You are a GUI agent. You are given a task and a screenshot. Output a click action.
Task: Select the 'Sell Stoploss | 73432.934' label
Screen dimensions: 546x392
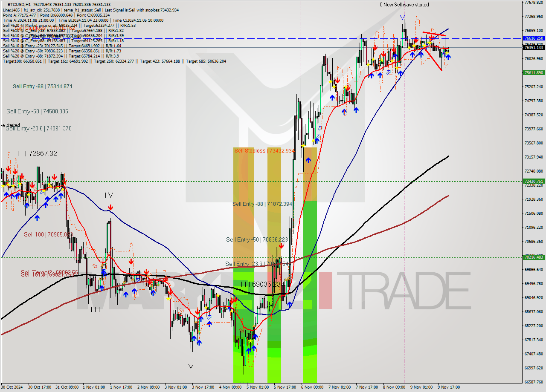[264, 151]
